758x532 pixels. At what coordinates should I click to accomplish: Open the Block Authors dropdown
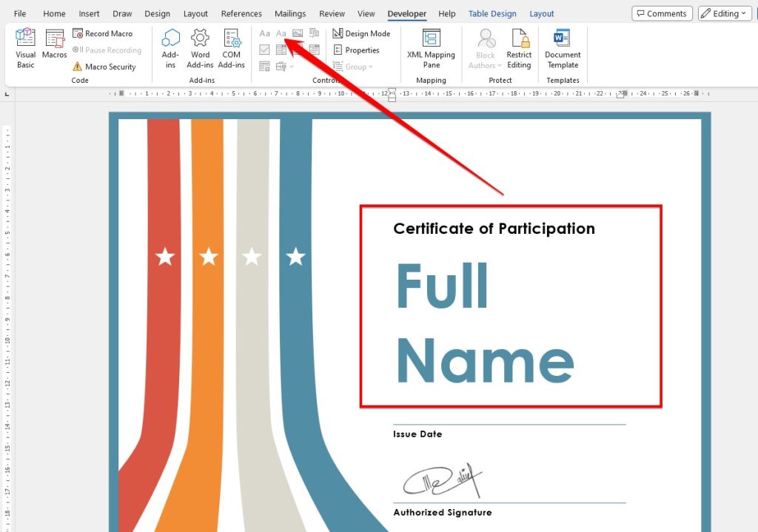485,48
